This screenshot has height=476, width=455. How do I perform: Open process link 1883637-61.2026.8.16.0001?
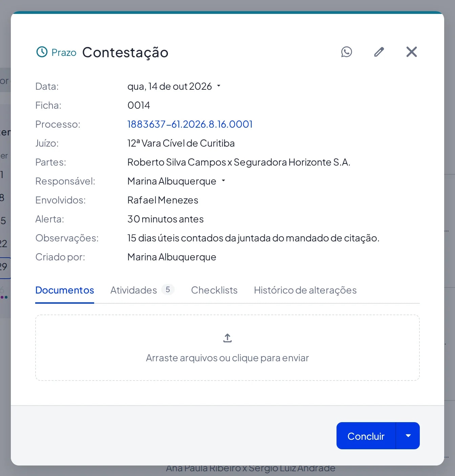click(x=190, y=124)
